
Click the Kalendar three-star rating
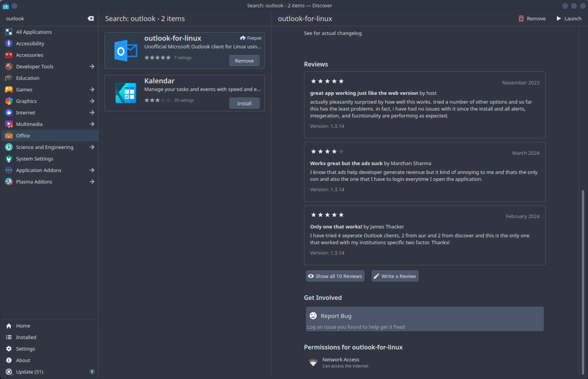[x=158, y=100]
